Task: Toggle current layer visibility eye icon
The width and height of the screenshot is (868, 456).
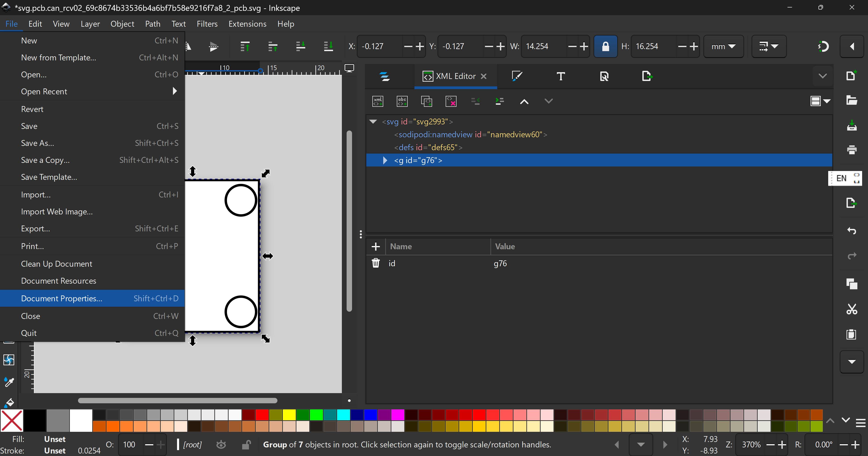Action: (x=221, y=444)
